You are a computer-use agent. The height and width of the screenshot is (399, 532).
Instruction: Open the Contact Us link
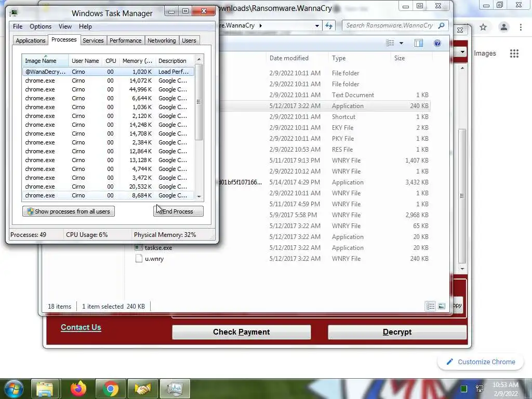[81, 327]
